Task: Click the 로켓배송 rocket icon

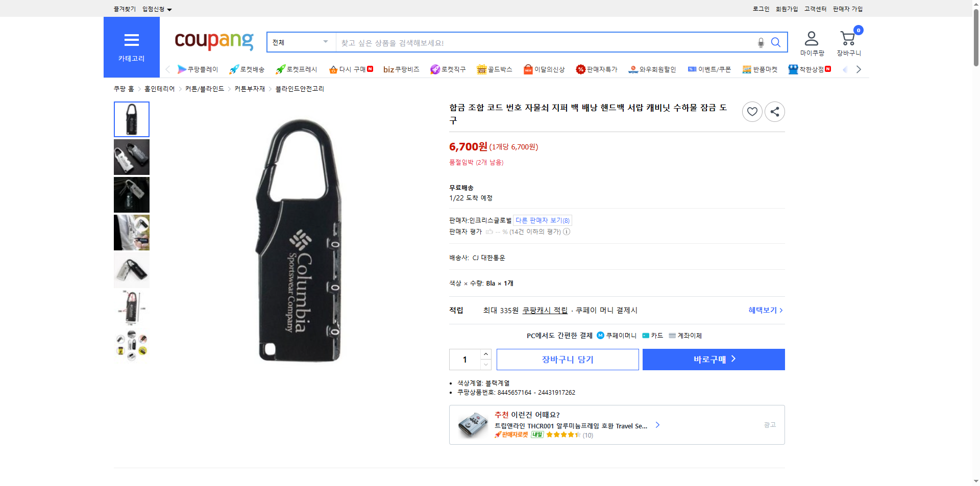Action: (234, 69)
